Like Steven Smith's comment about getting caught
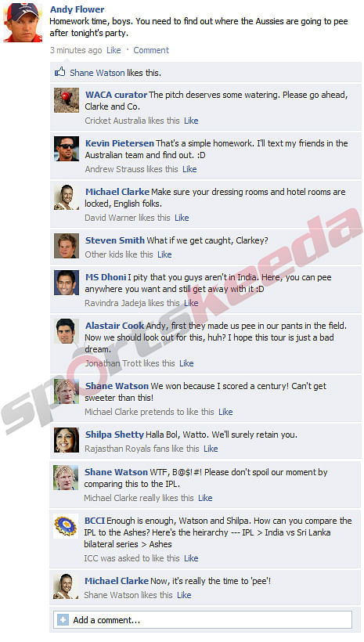 pyautogui.click(x=164, y=254)
